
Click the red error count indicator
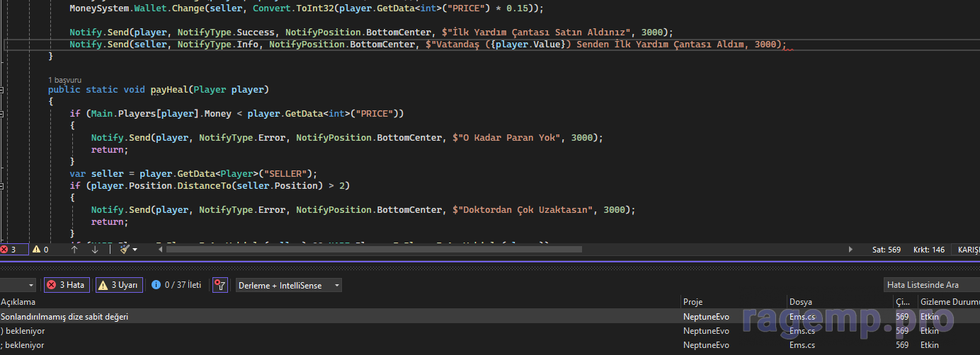tap(9, 250)
